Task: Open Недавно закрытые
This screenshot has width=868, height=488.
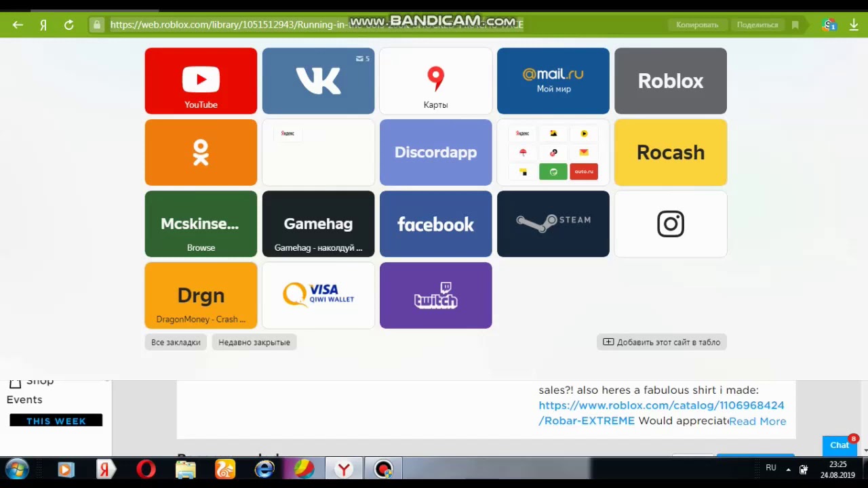Action: pos(254,342)
